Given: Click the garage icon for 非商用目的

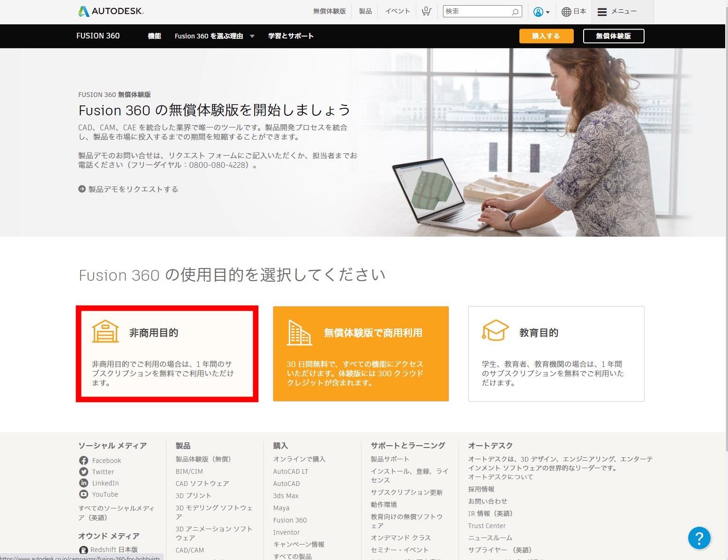Looking at the screenshot, I should tap(105, 331).
